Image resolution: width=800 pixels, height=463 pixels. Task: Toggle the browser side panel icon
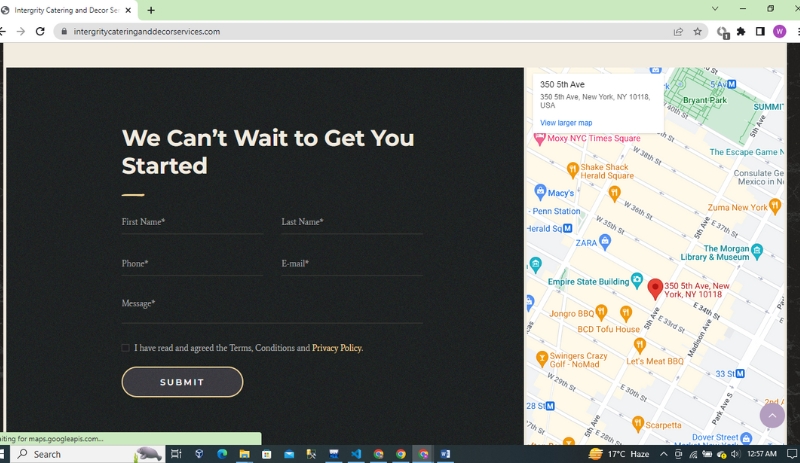[x=760, y=32]
